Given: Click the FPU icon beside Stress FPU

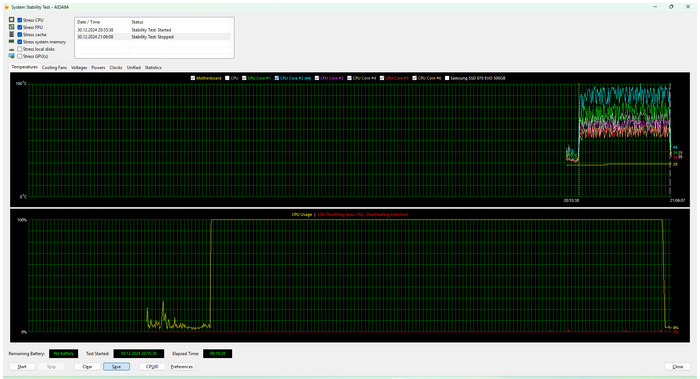Looking at the screenshot, I should point(12,27).
